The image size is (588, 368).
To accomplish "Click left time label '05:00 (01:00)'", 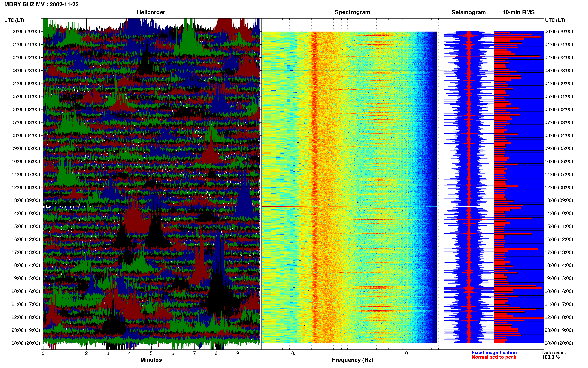I will pos(26,96).
